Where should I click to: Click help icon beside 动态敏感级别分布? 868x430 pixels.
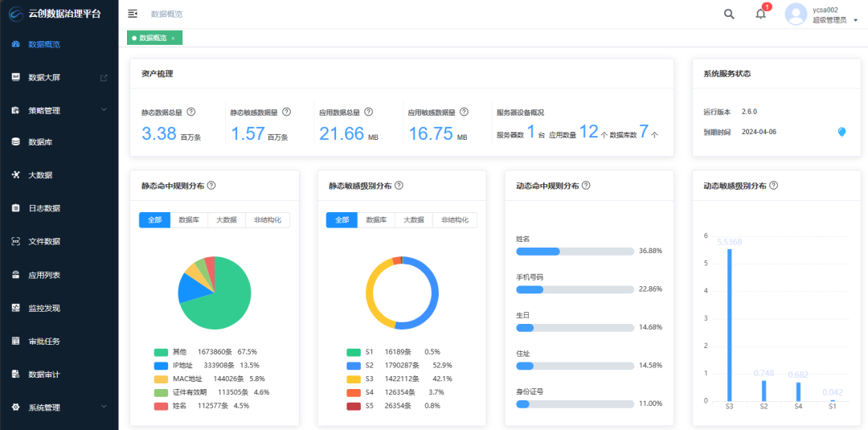coord(774,186)
